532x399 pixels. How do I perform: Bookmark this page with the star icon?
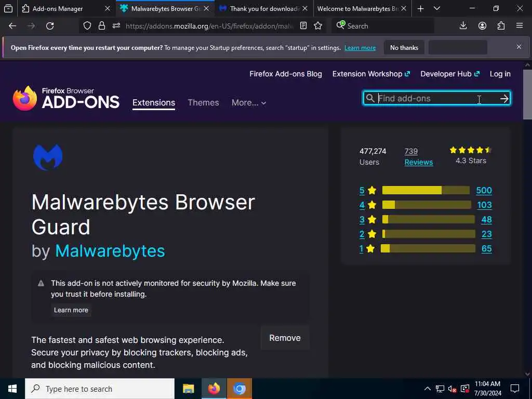318,26
